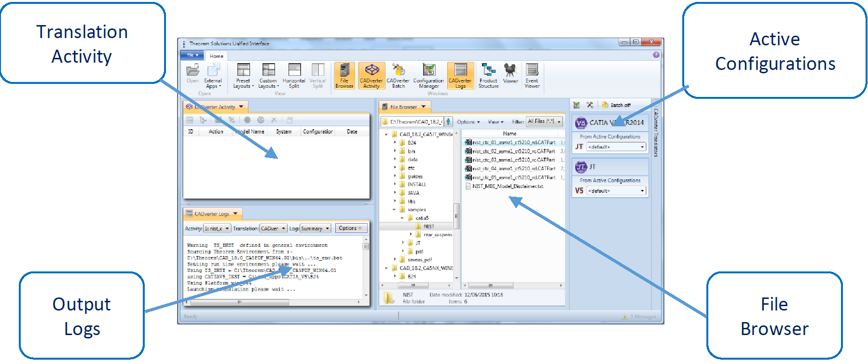Open the Activity dropdown in logs panel
This screenshot has height=364, width=868.
(x=217, y=229)
